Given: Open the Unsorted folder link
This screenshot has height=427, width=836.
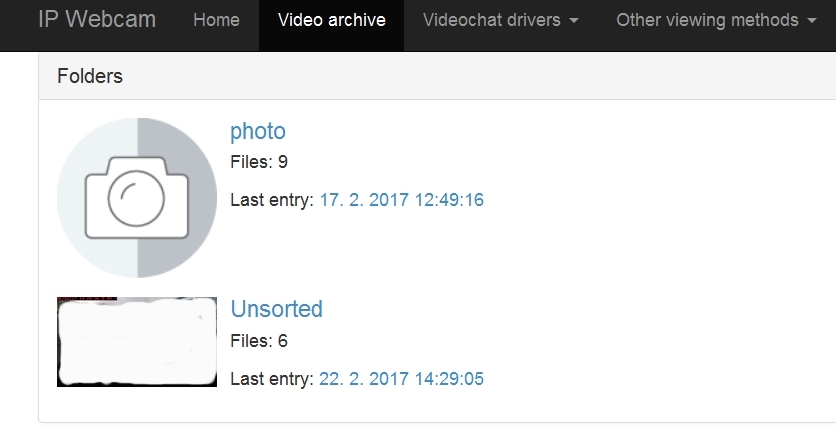Looking at the screenshot, I should tap(277, 309).
